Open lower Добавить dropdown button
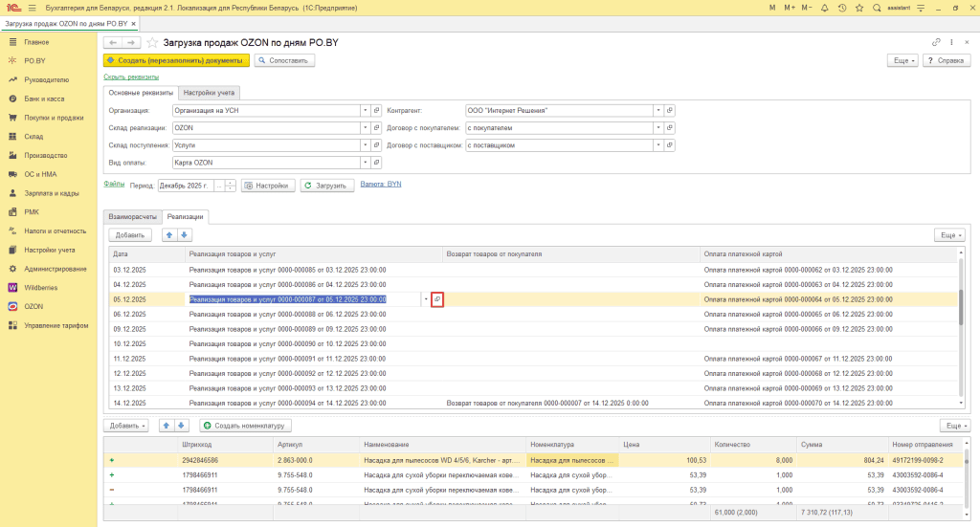980x527 pixels. coord(127,426)
